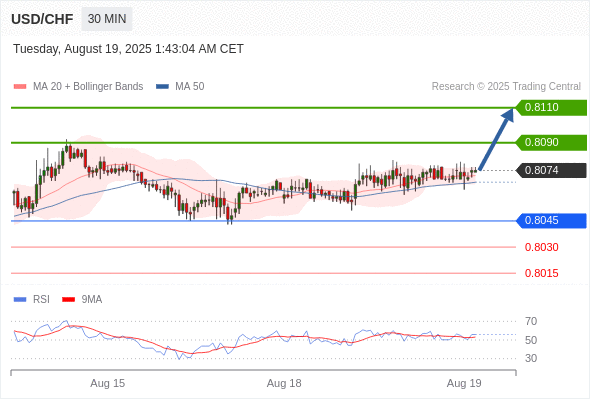Click the red 9MA legend swatch

point(68,300)
